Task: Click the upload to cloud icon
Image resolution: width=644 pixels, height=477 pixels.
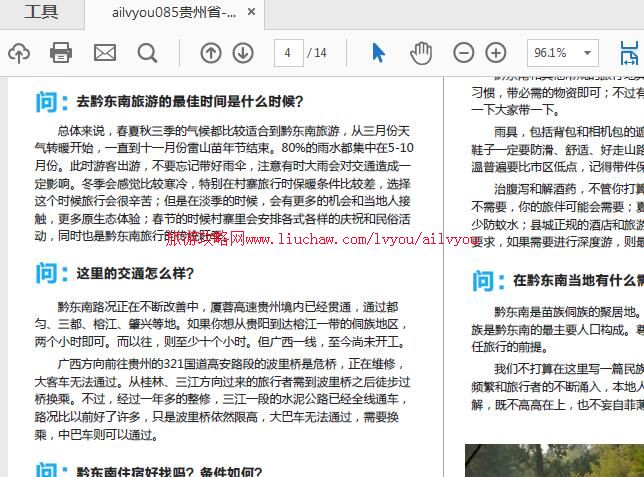Action: (x=19, y=53)
